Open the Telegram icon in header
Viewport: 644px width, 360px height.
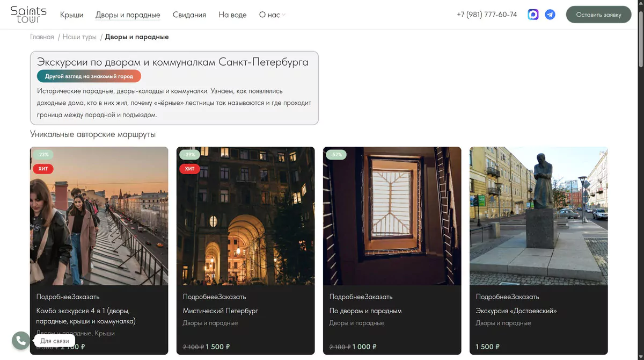[x=550, y=15]
